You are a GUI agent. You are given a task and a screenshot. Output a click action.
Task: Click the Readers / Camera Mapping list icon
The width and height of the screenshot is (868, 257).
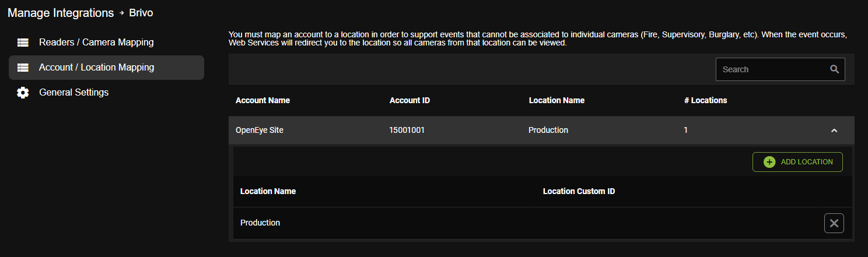(23, 43)
